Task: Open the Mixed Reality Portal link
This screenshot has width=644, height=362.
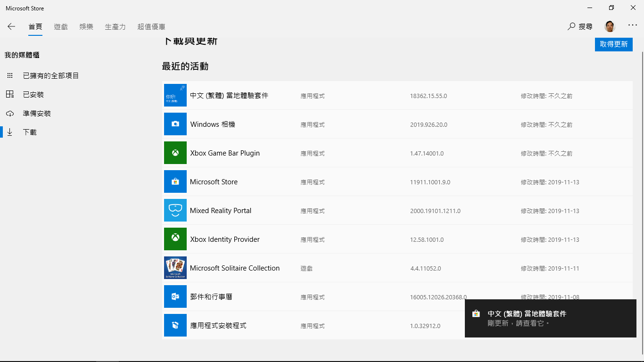Action: point(221,210)
